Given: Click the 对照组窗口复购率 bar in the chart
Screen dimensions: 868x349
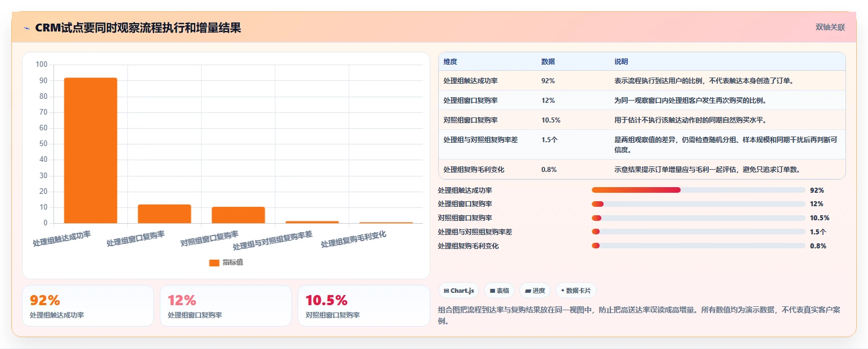Looking at the screenshot, I should click(238, 215).
